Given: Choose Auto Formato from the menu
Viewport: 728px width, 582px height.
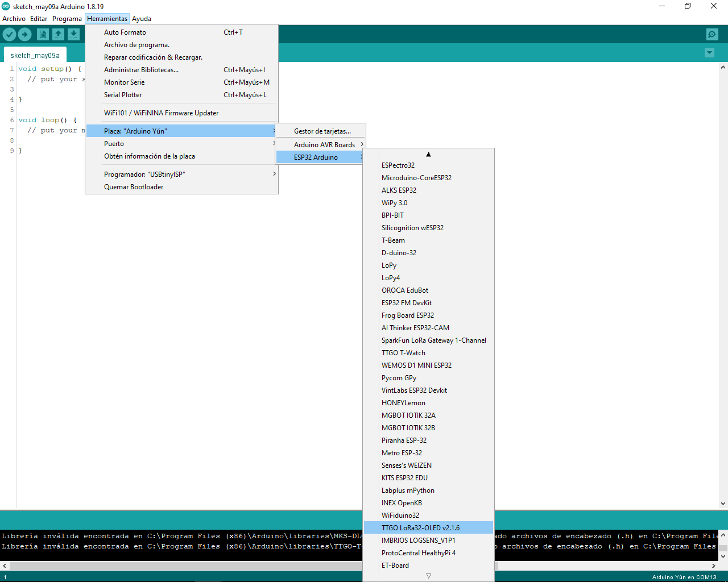Looking at the screenshot, I should (181, 32).
